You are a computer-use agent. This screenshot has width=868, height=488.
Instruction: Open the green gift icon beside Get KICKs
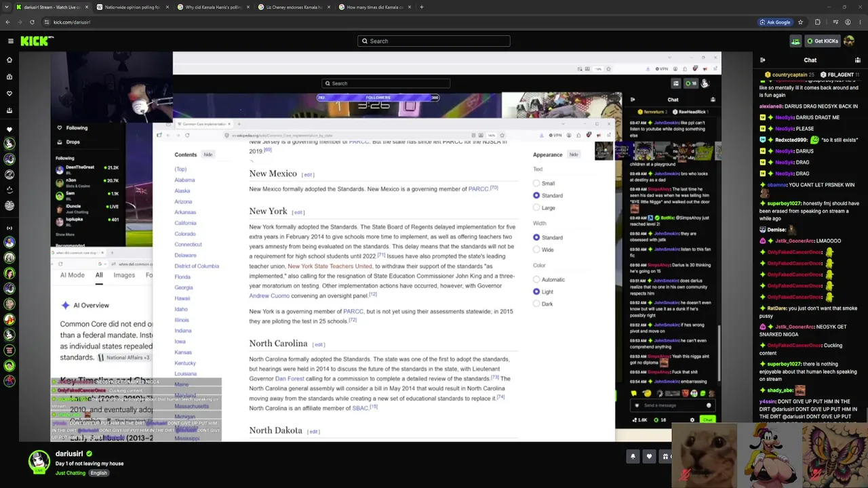[x=795, y=41]
